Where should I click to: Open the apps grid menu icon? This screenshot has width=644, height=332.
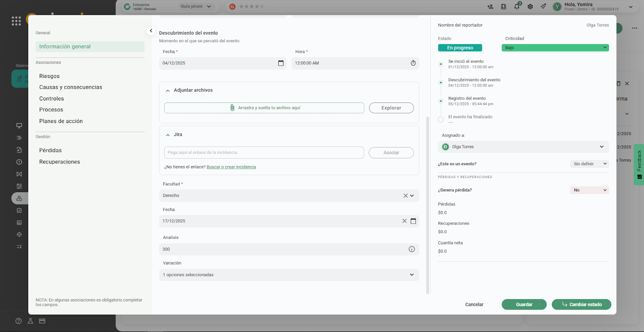pyautogui.click(x=16, y=21)
